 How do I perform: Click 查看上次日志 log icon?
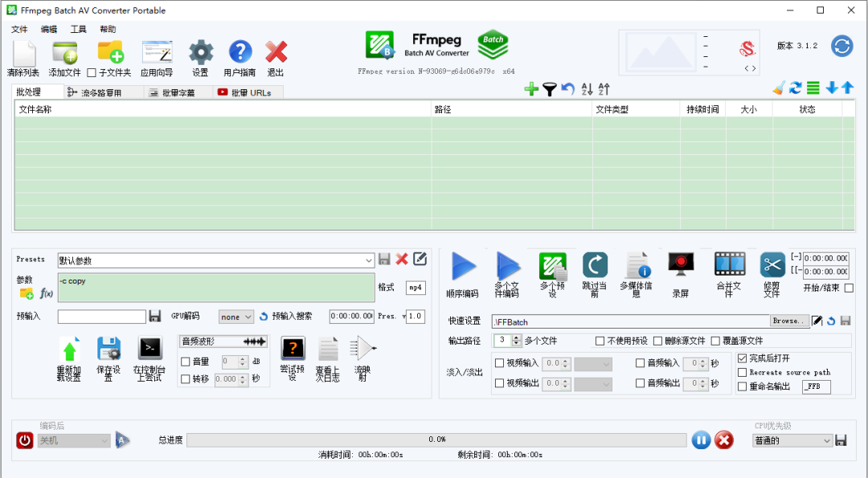point(328,349)
